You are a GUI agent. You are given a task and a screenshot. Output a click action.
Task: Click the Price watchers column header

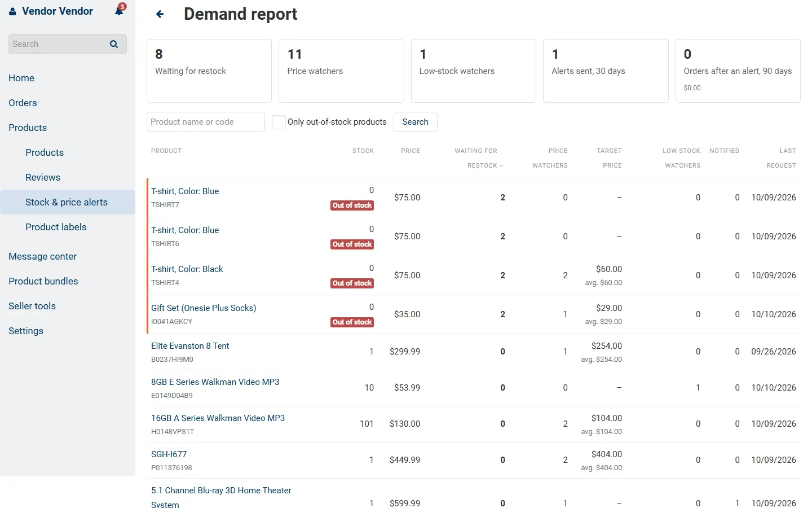pos(550,158)
